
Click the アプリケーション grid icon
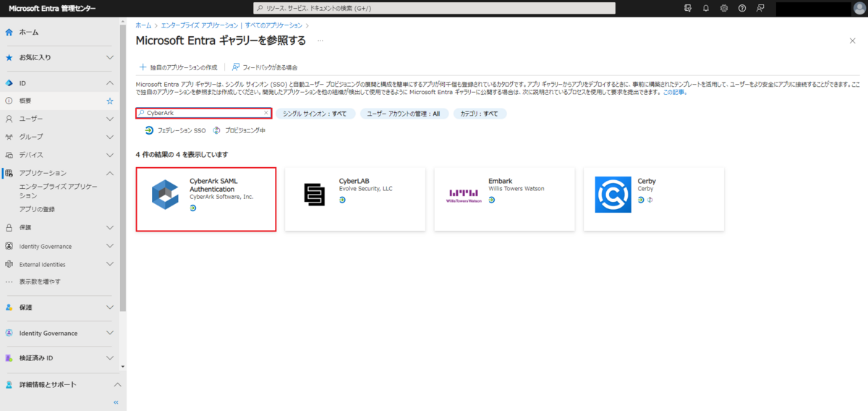pos(9,173)
